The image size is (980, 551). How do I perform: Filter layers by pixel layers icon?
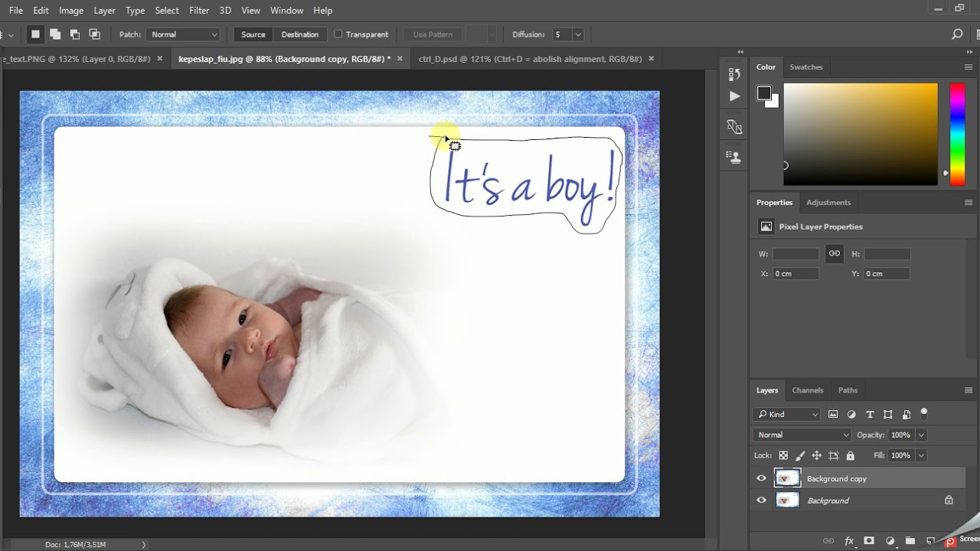pyautogui.click(x=833, y=414)
